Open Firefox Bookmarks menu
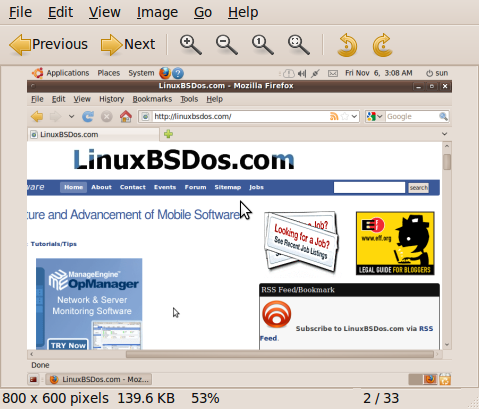 pos(152,99)
